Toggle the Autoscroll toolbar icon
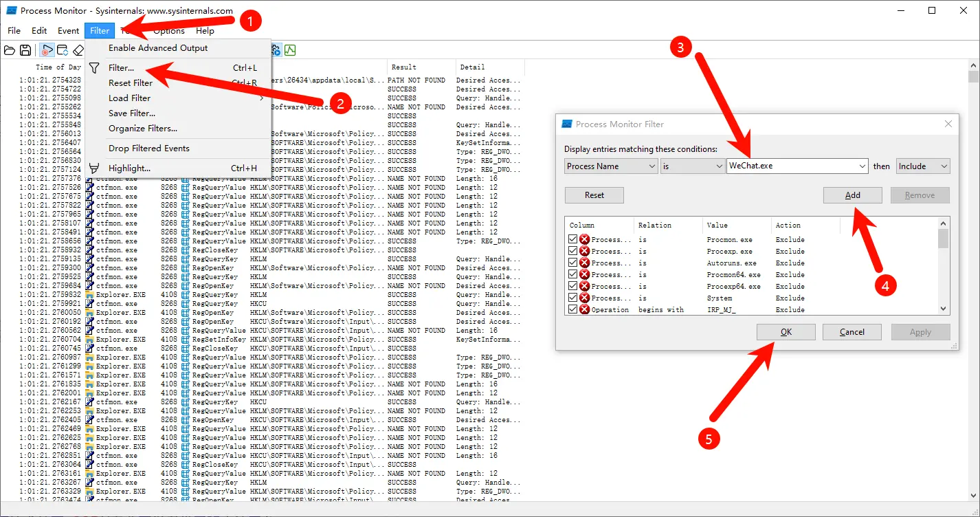Viewport: 980px width, 517px height. coord(63,50)
